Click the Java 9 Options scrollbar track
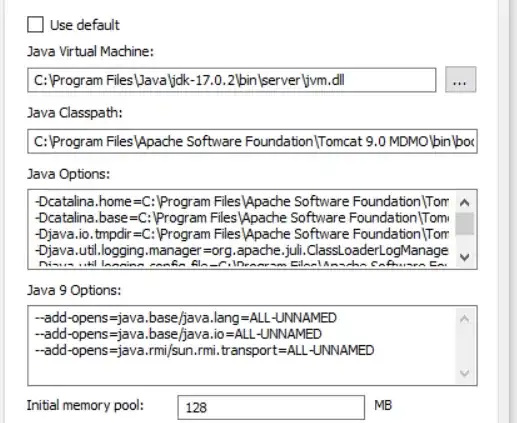Screen dimensions: 517x423 (465, 346)
